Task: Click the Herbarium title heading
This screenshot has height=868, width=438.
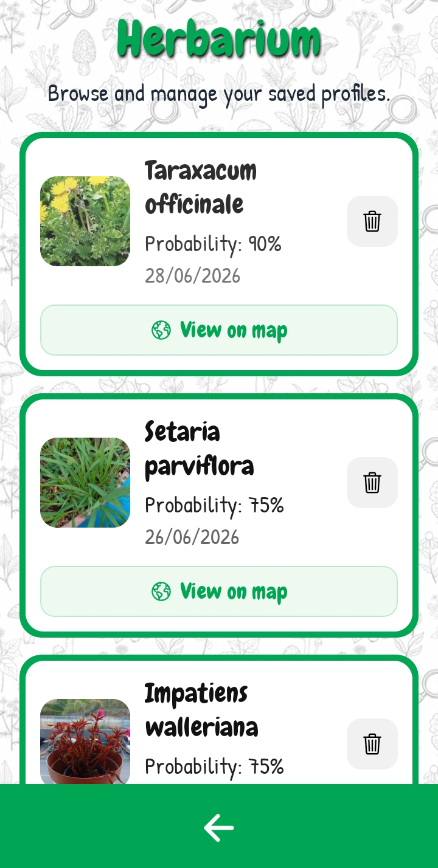Action: tap(219, 38)
